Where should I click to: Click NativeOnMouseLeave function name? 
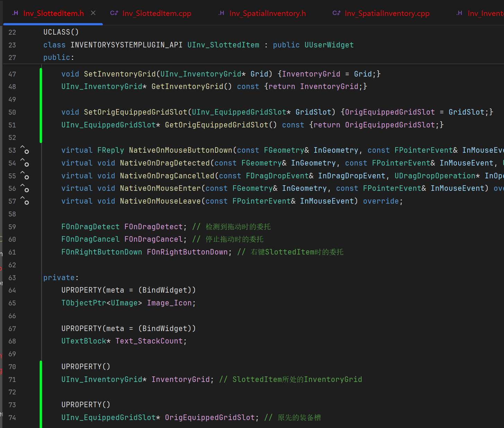click(x=160, y=201)
